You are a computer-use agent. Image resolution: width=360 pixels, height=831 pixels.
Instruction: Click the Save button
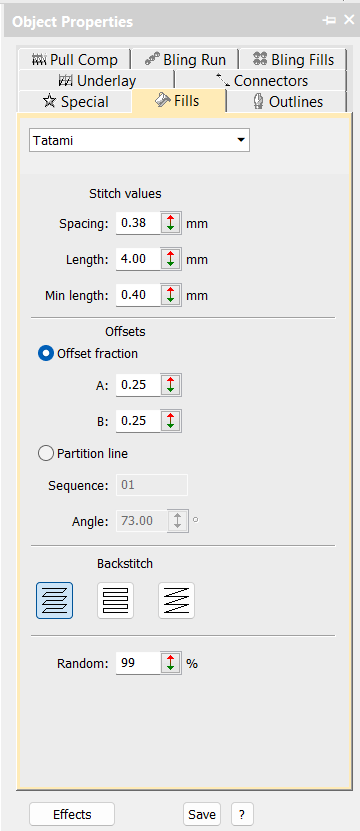(x=202, y=814)
